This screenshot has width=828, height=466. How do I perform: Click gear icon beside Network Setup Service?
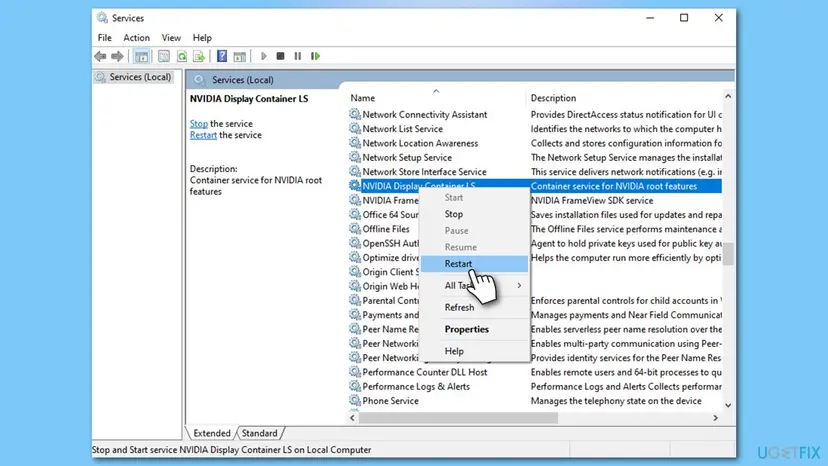point(355,157)
